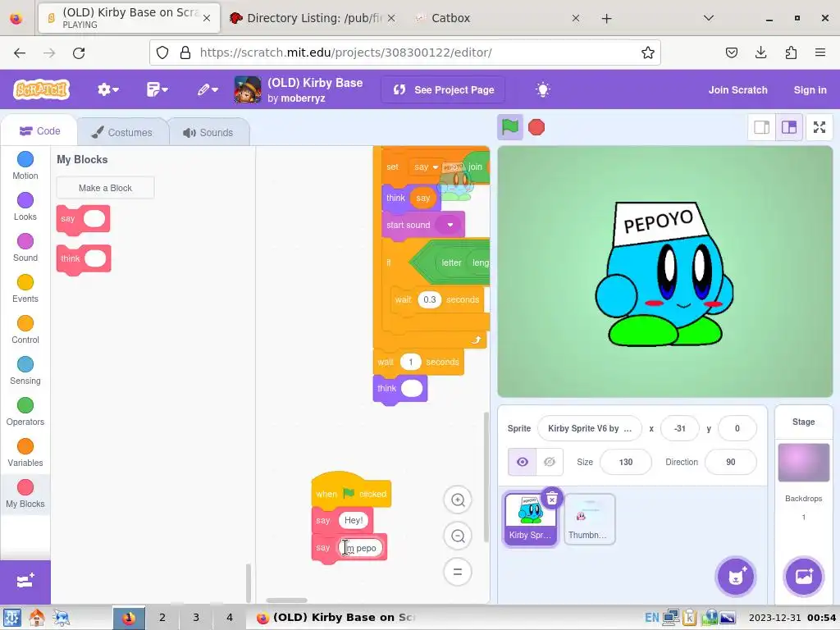This screenshot has width=840, height=630.
Task: Click the sprite x position field
Action: point(680,428)
